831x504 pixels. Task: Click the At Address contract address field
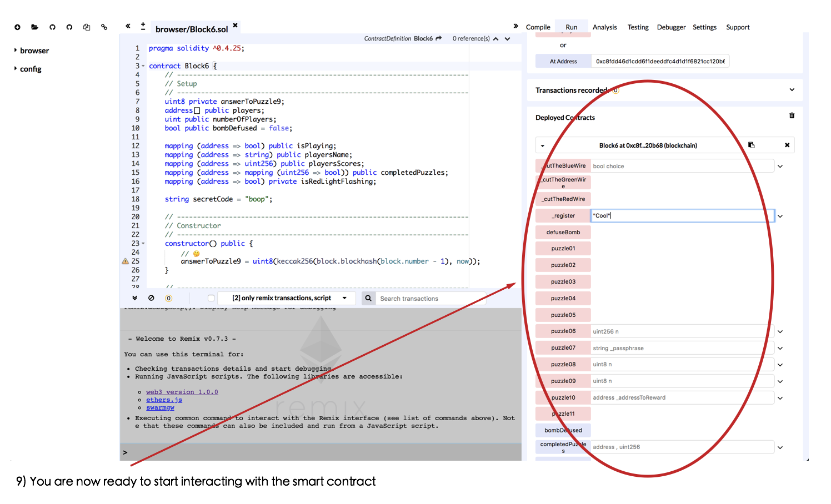click(x=660, y=61)
